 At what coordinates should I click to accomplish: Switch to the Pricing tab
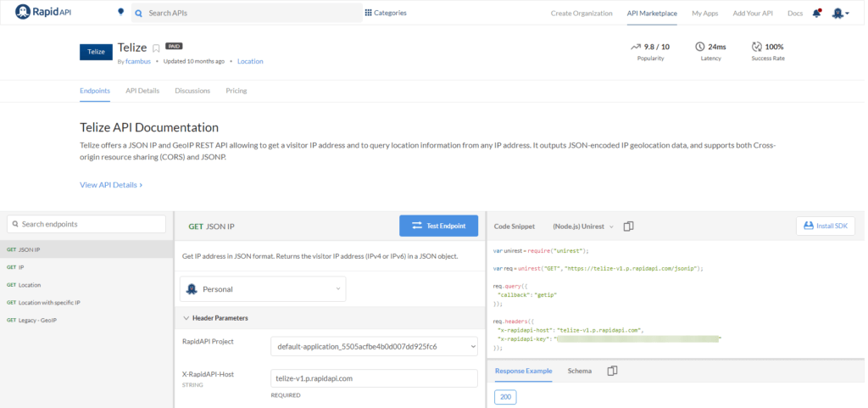[x=236, y=91]
